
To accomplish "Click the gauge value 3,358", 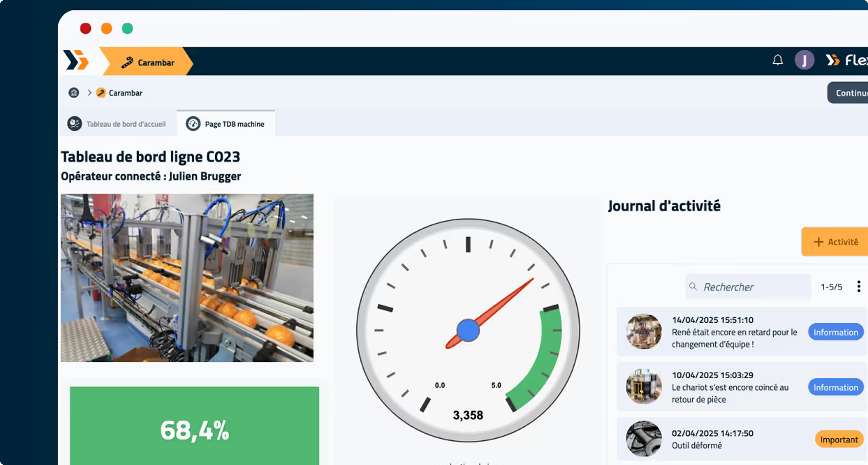I will tap(468, 415).
